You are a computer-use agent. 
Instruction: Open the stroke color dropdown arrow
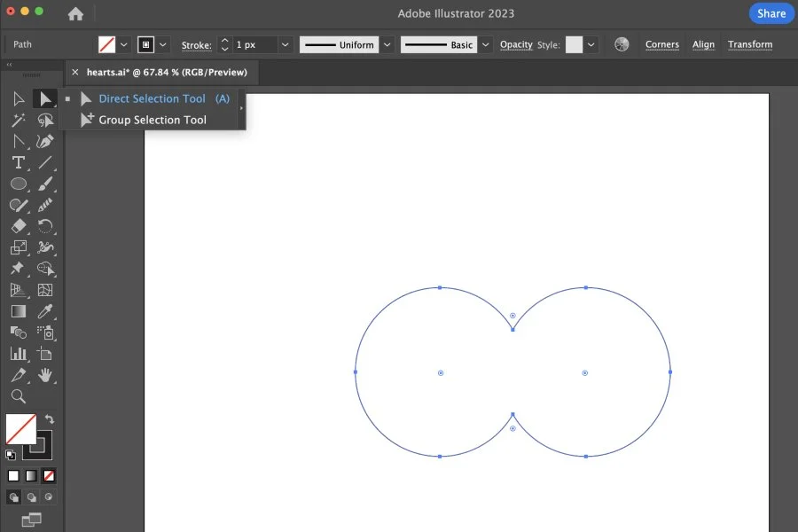click(x=163, y=45)
